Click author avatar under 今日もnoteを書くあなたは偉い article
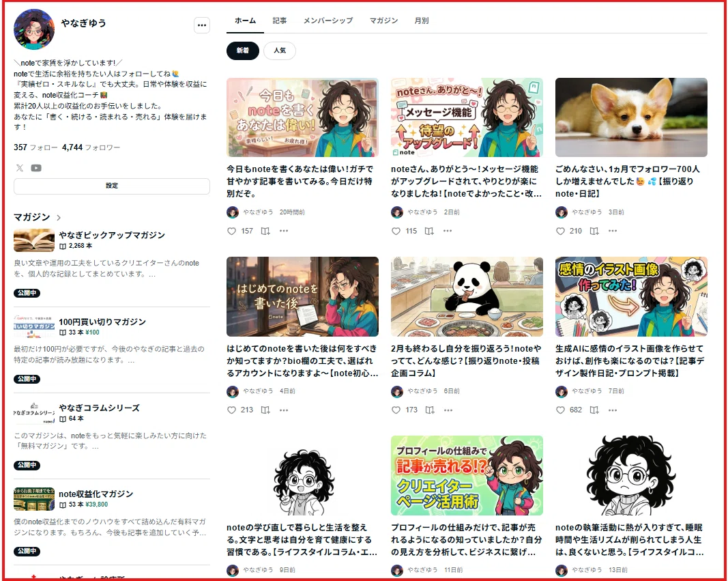 233,212
